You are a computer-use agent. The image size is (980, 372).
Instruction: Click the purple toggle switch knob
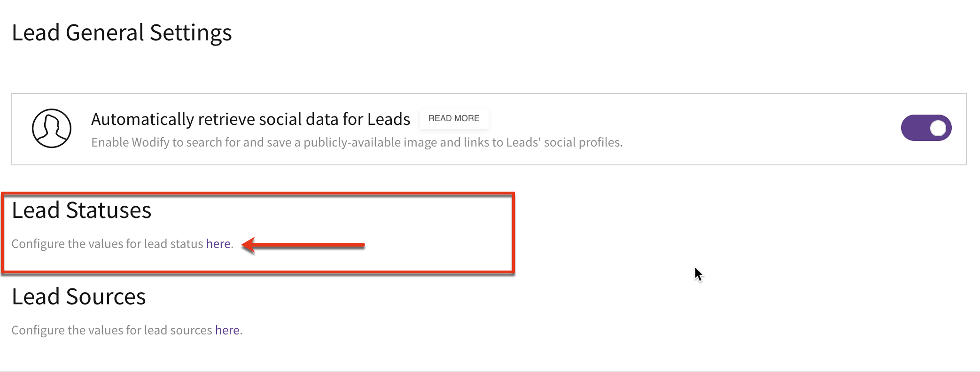pos(937,127)
